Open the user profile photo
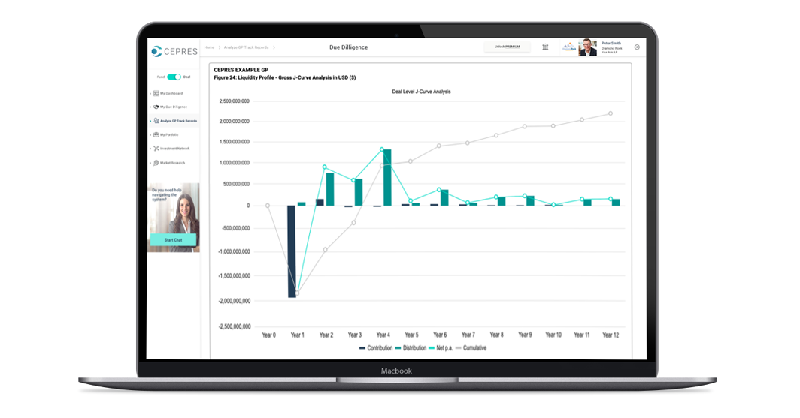 point(588,47)
